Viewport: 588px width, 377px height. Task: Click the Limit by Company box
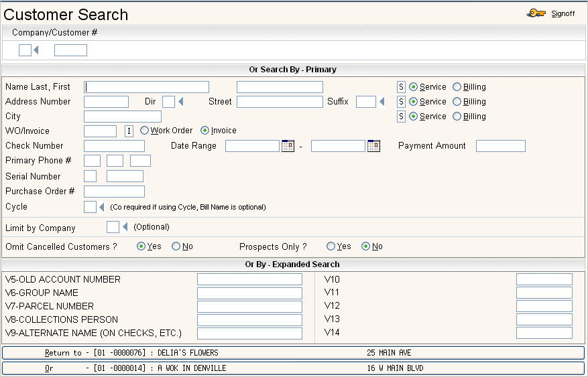pos(113,227)
